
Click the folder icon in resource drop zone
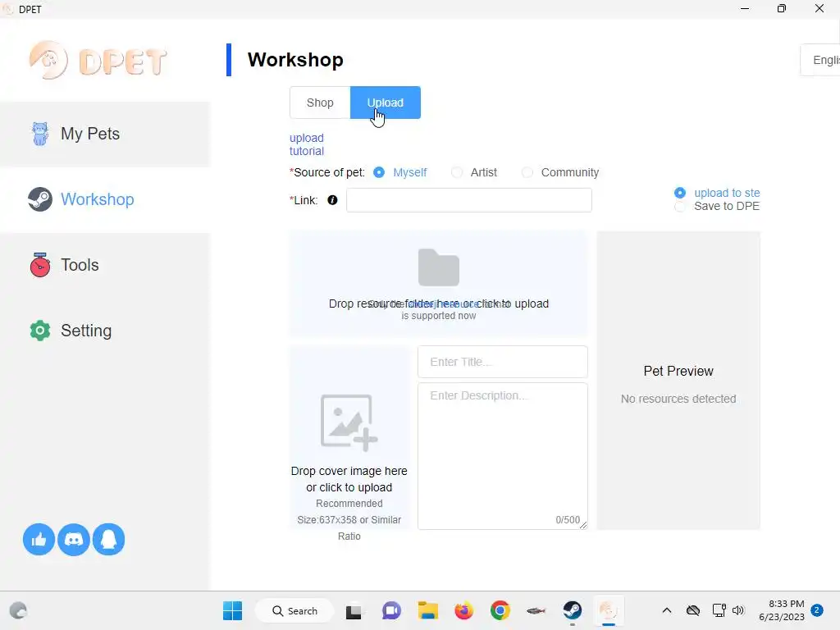coord(439,267)
